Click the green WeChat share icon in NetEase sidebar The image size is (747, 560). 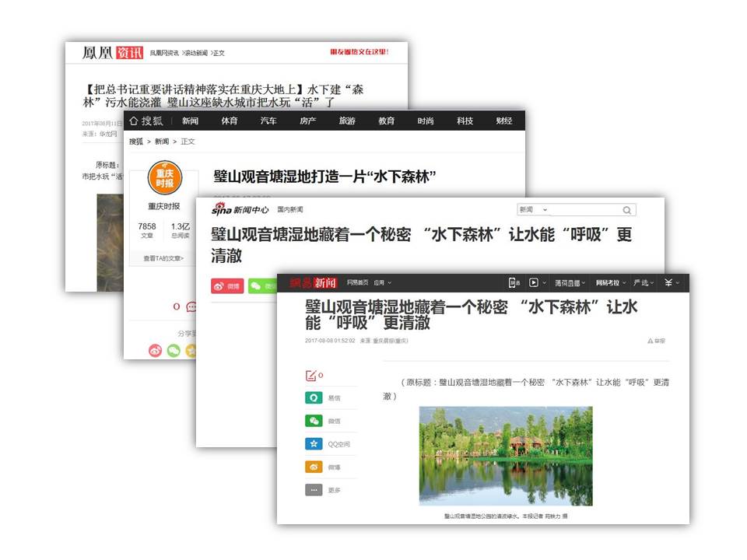pyautogui.click(x=314, y=421)
